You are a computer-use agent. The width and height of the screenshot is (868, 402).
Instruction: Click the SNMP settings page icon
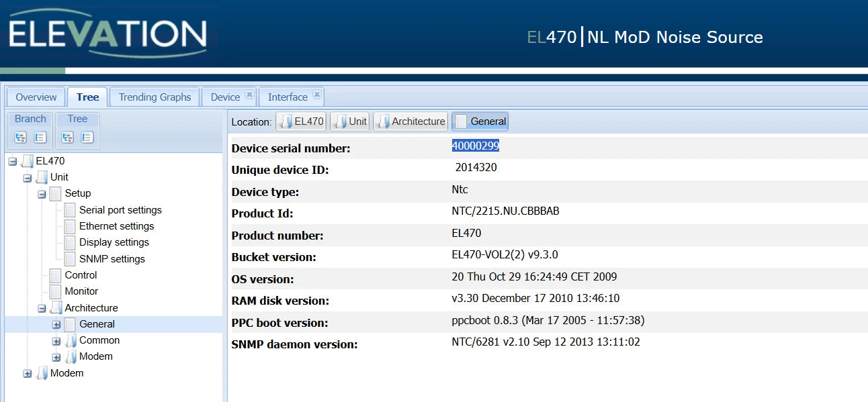70,259
